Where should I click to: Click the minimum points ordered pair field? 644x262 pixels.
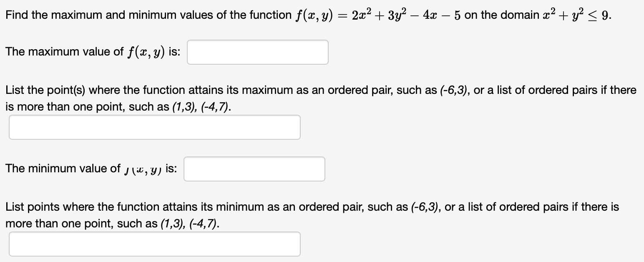tap(154, 244)
